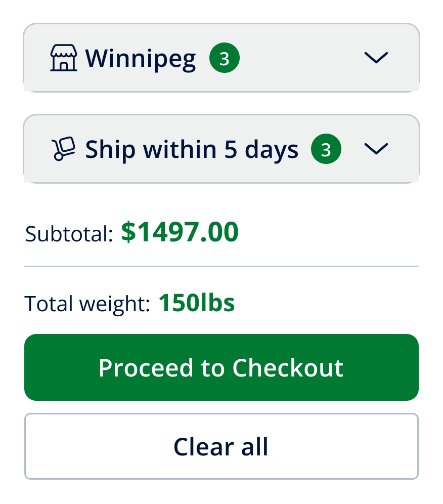443x504 pixels.
Task: Click the Total weight label
Action: point(87,304)
